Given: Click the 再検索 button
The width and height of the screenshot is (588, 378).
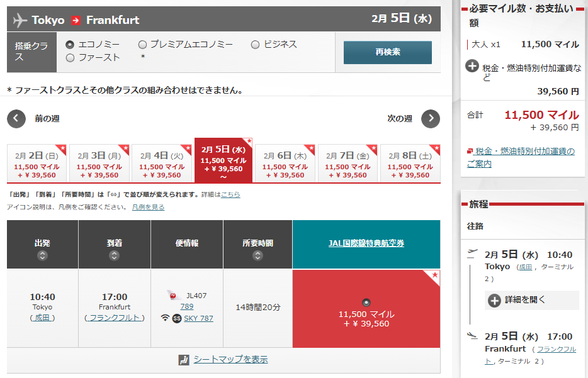Looking at the screenshot, I should [388, 52].
